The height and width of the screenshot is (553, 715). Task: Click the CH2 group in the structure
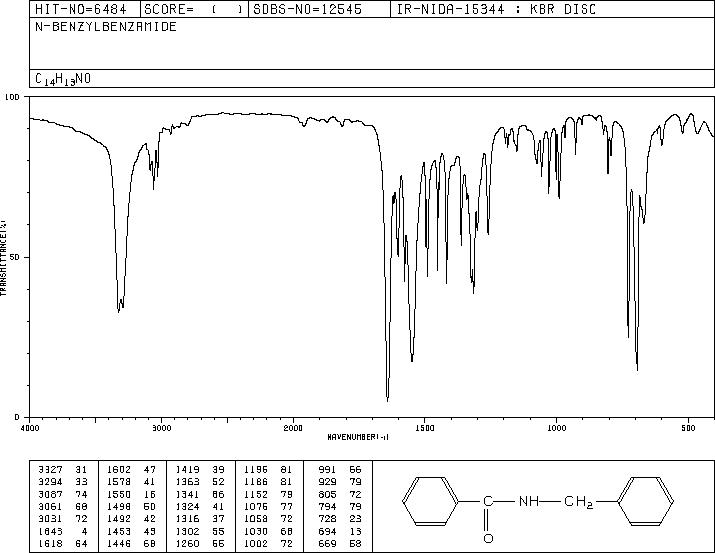578,502
